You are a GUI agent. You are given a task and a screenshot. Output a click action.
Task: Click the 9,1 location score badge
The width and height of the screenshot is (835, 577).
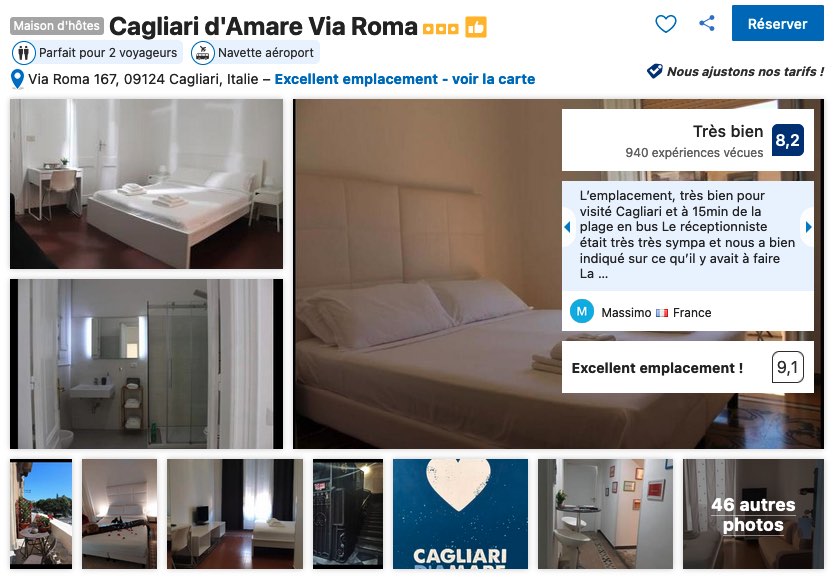[x=788, y=367]
